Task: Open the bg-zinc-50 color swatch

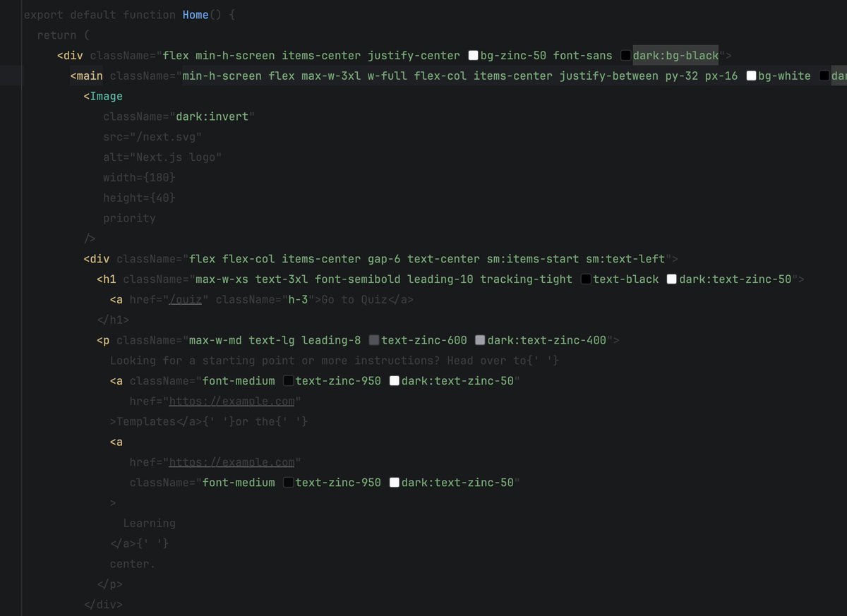Action: click(x=473, y=56)
